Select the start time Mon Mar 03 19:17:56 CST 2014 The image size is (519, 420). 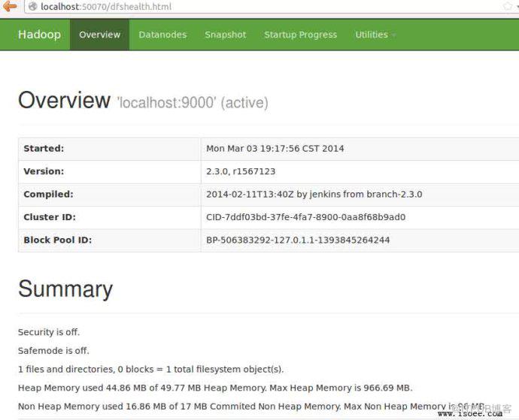point(275,149)
